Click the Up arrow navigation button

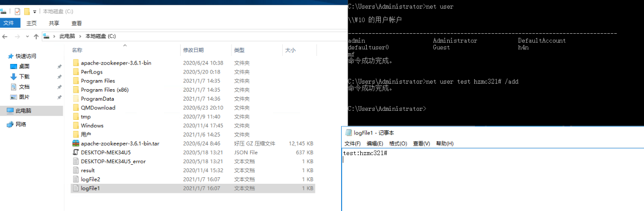(x=36, y=36)
